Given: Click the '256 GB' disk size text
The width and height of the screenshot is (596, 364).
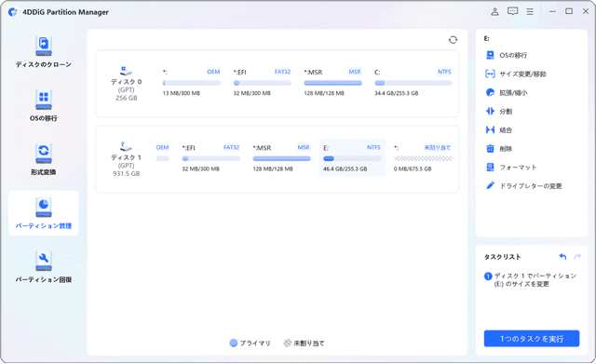Looking at the screenshot, I should (x=127, y=98).
